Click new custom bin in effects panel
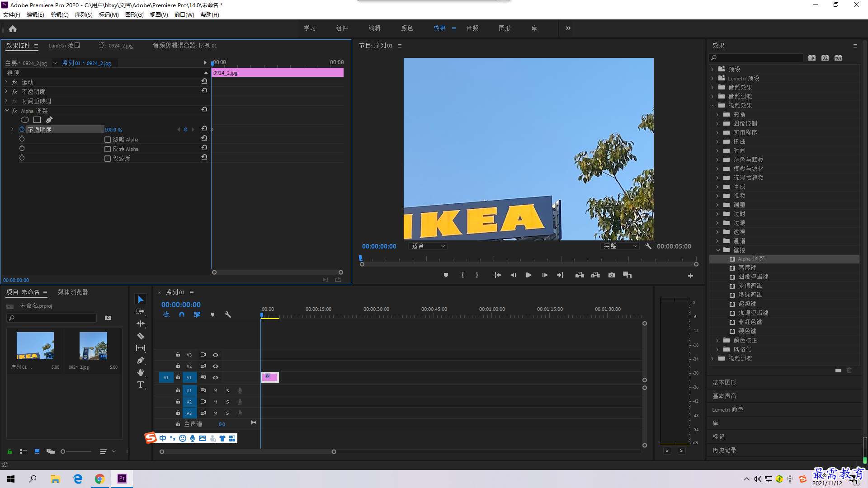 [x=838, y=370]
